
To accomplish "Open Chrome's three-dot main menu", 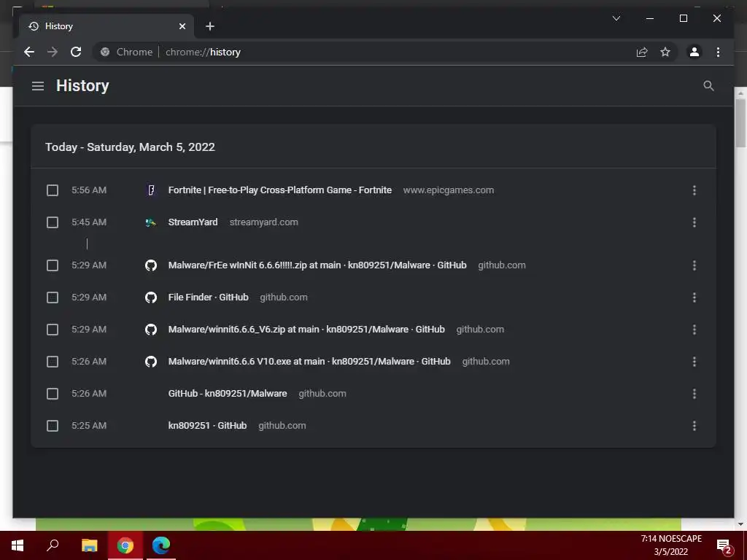I will (718, 52).
